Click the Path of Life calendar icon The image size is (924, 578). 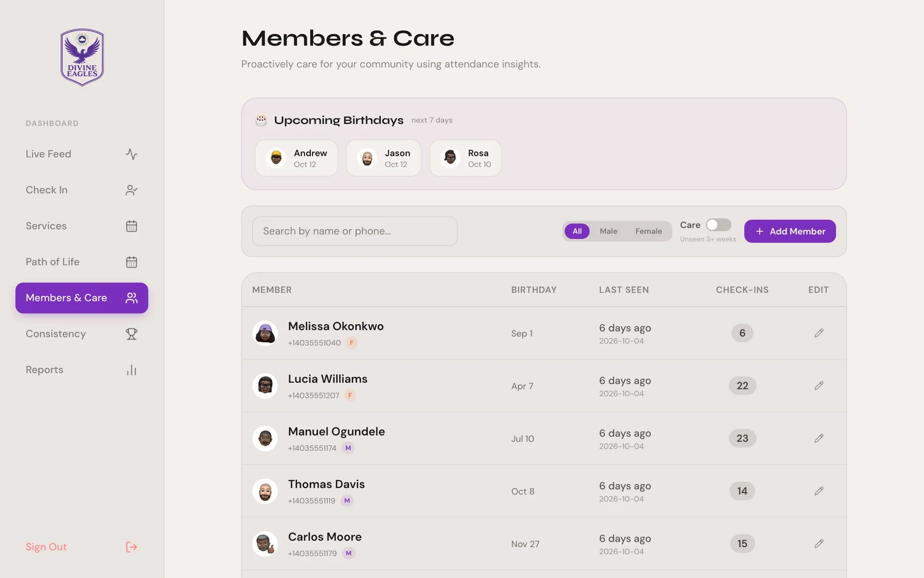131,262
